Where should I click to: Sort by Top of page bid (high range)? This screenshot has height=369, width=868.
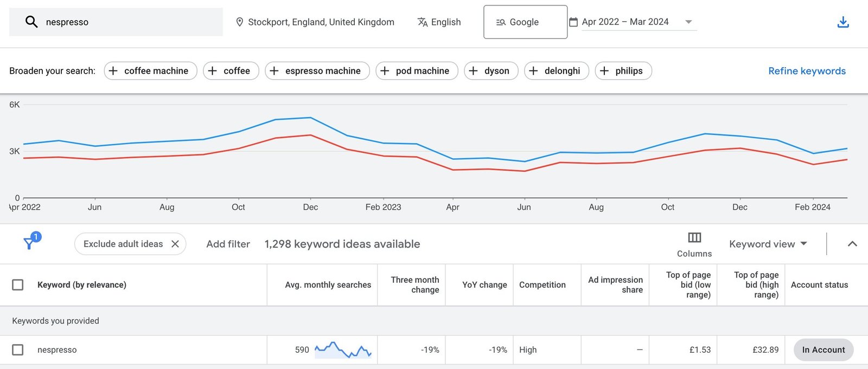click(x=756, y=285)
